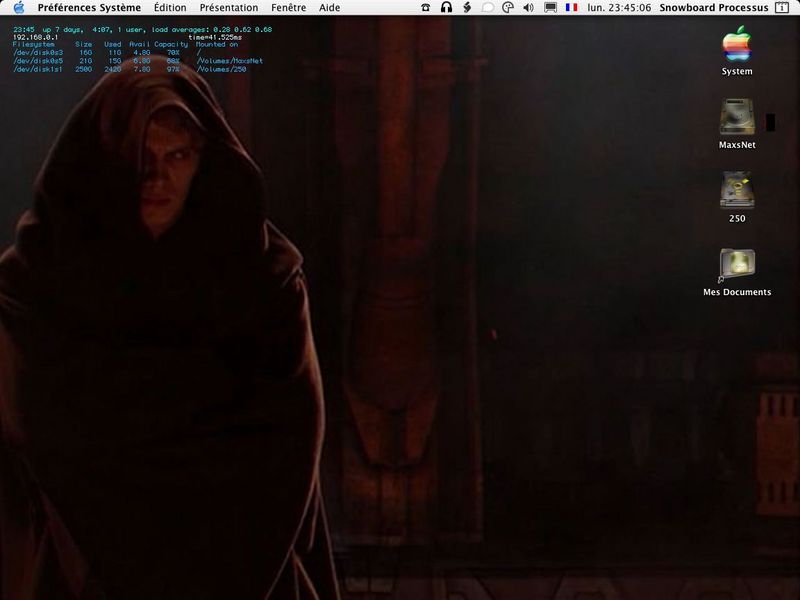Click the headphones icon in the menu bar
Screen dimensions: 800x600
coord(446,8)
